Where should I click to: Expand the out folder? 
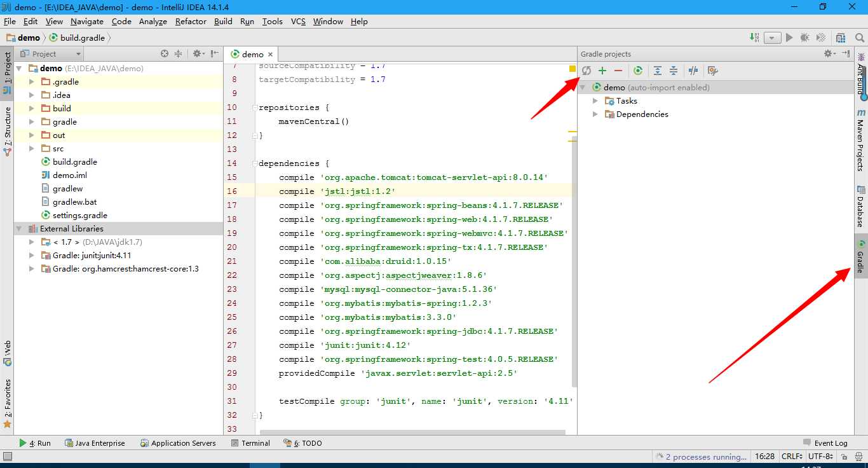32,135
